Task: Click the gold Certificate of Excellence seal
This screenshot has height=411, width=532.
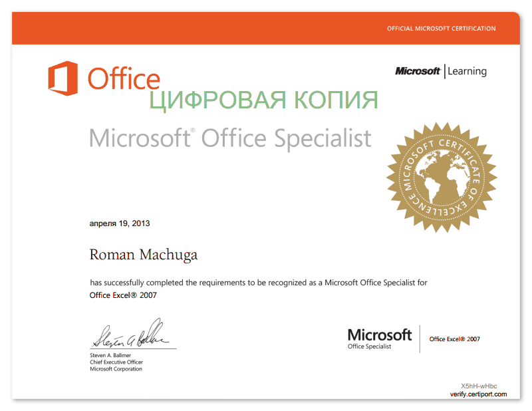Action: 442,178
